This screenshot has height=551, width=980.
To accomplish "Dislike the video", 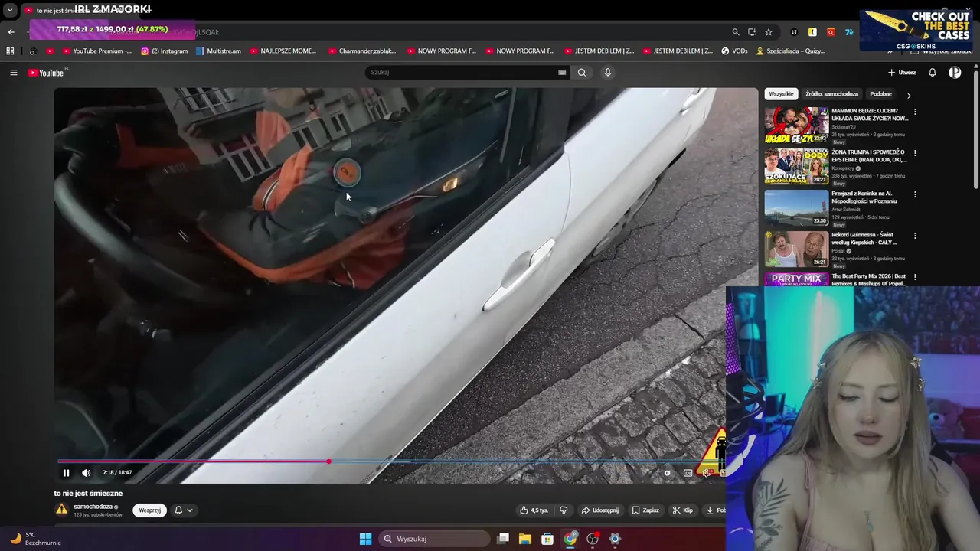I will pyautogui.click(x=563, y=510).
